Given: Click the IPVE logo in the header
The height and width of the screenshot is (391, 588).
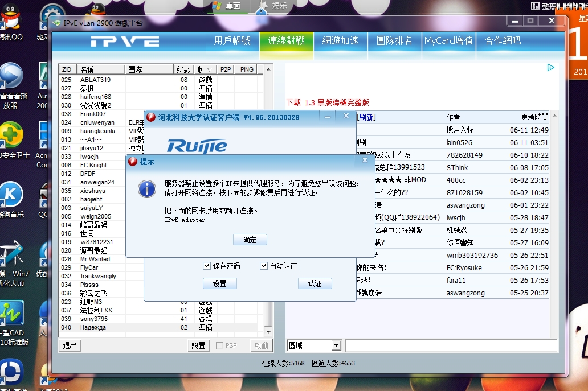Looking at the screenshot, I should pos(125,42).
